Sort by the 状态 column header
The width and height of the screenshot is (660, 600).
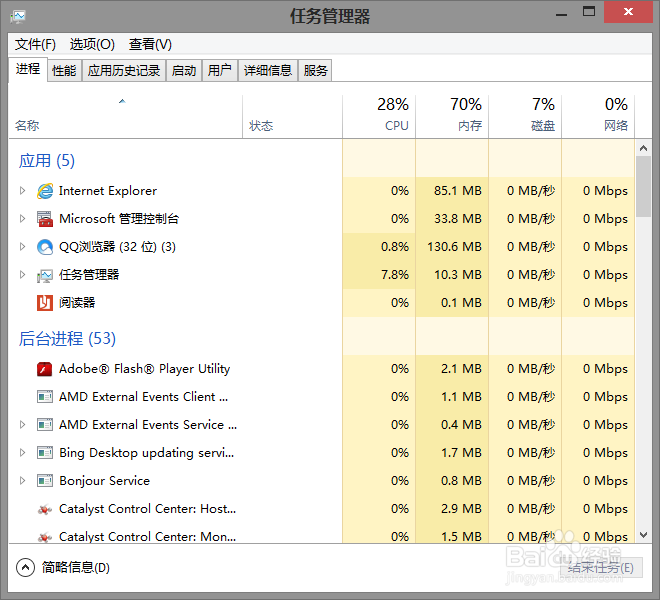(x=293, y=117)
